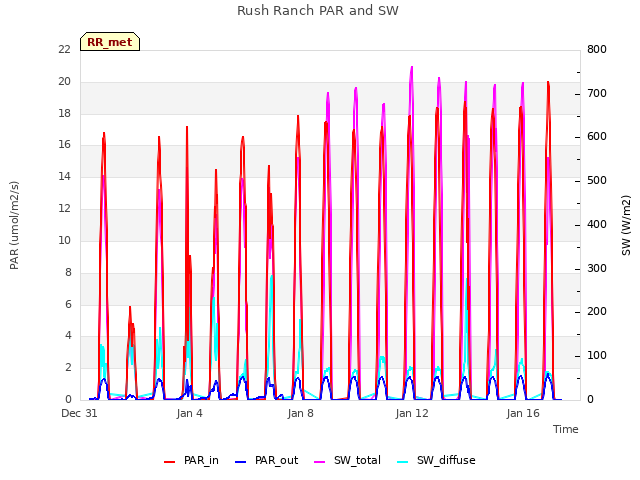Click the 500 tick on the SW axis
Viewport: 640px width, 480px height.
click(x=596, y=180)
